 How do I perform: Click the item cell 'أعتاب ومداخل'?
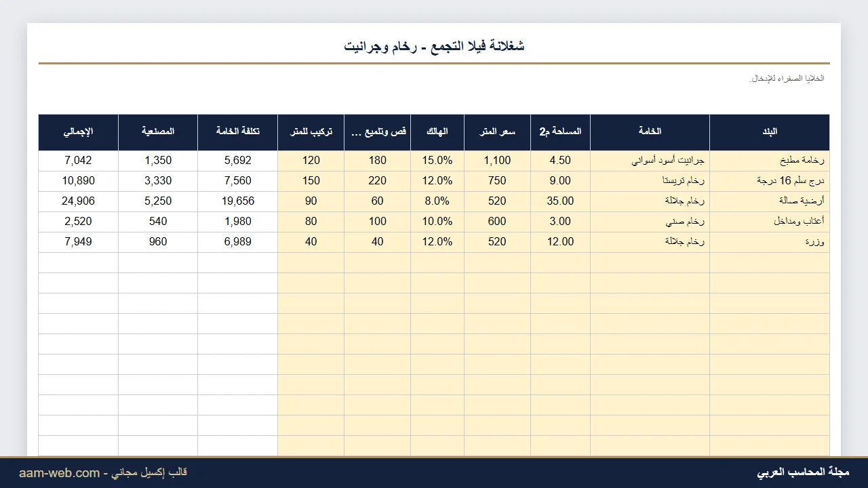[x=770, y=222]
